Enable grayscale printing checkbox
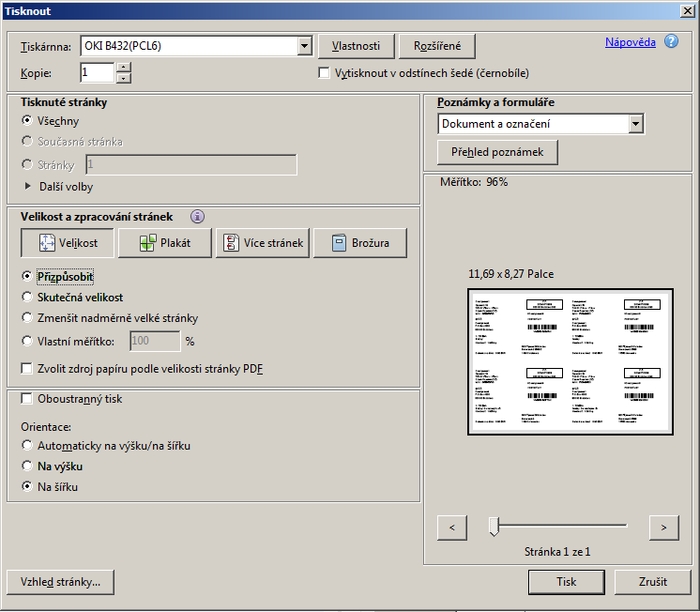 coord(325,73)
